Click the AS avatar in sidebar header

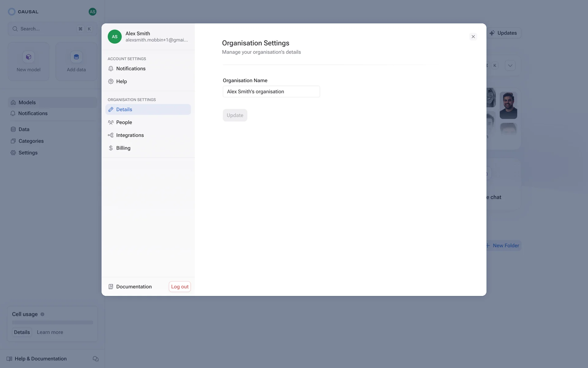point(92,12)
